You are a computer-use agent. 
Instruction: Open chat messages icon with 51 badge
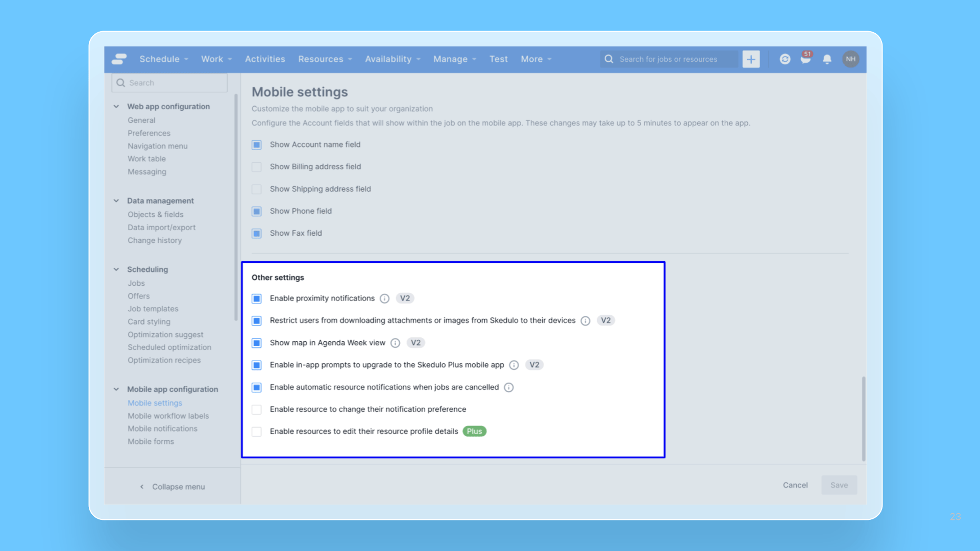click(x=806, y=59)
